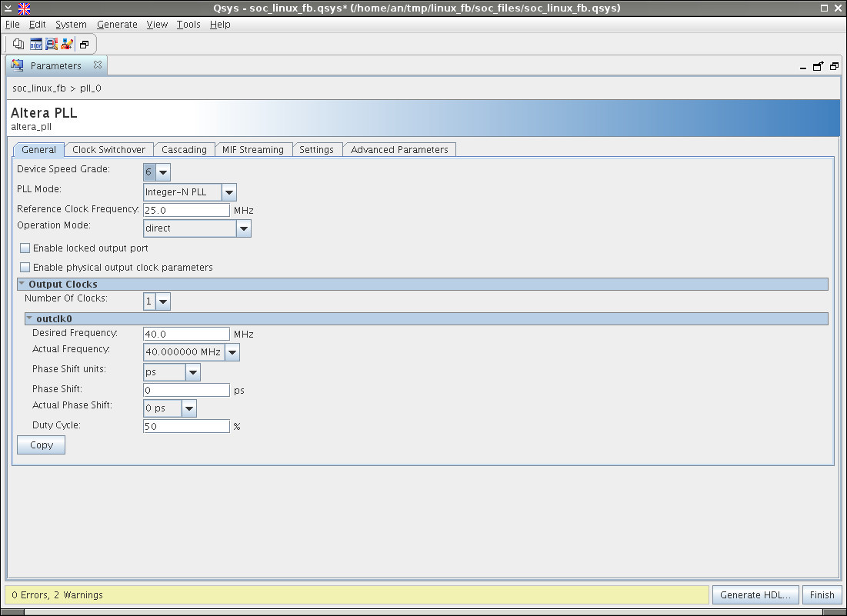Detach the Parameters panel with arrow icon
The height and width of the screenshot is (616, 847).
coord(819,66)
